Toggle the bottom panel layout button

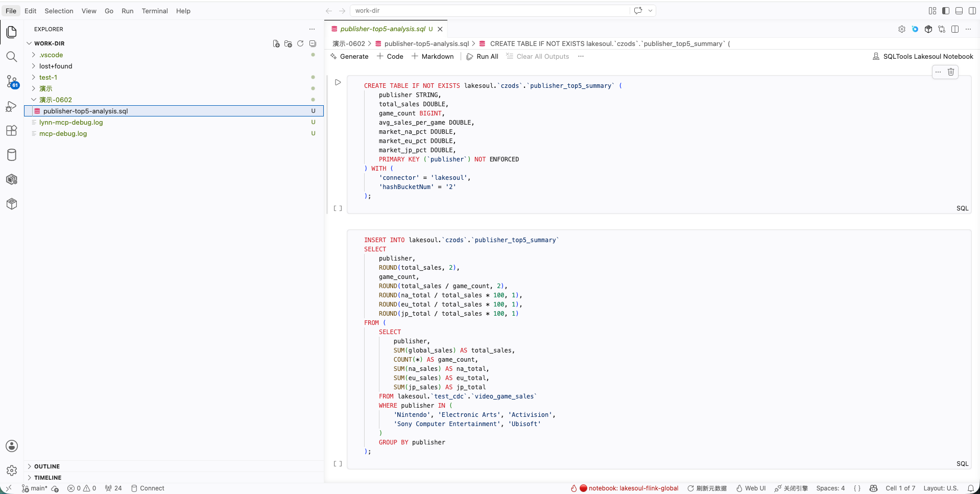[x=959, y=11]
